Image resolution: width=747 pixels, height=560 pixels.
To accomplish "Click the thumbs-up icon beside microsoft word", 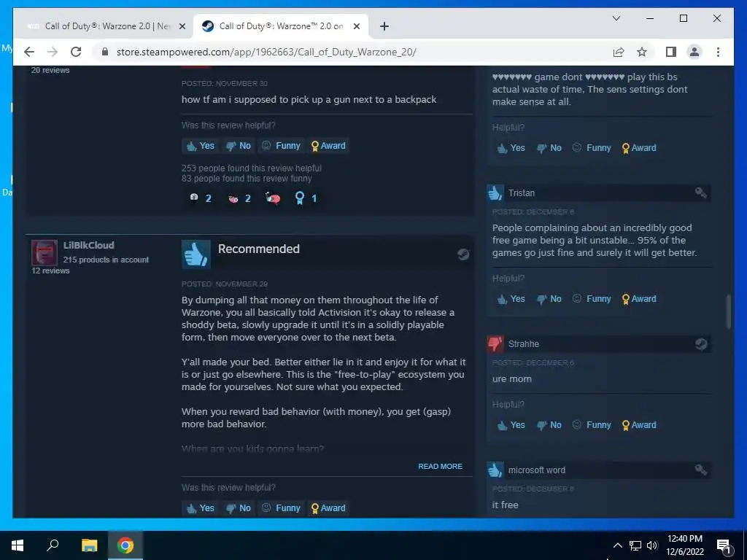I will point(495,470).
